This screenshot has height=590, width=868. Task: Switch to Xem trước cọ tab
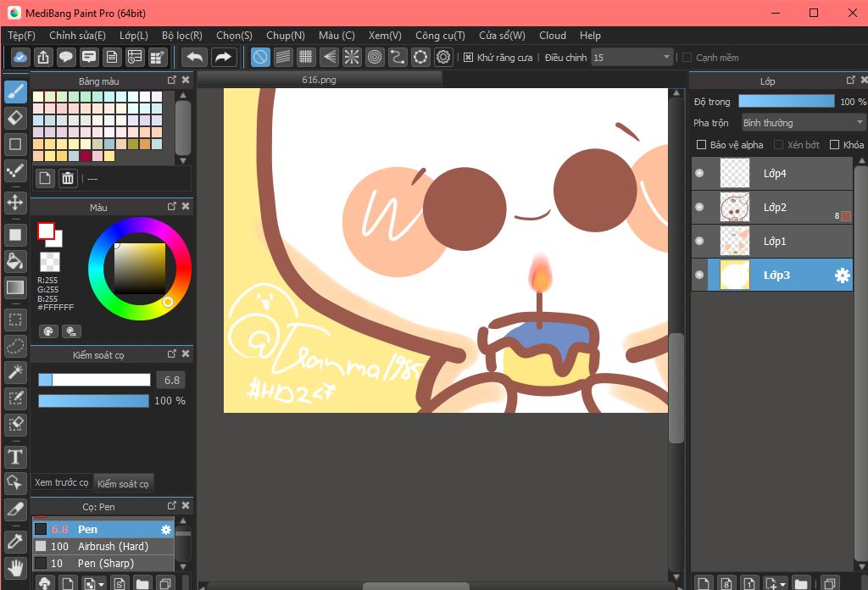(x=61, y=482)
